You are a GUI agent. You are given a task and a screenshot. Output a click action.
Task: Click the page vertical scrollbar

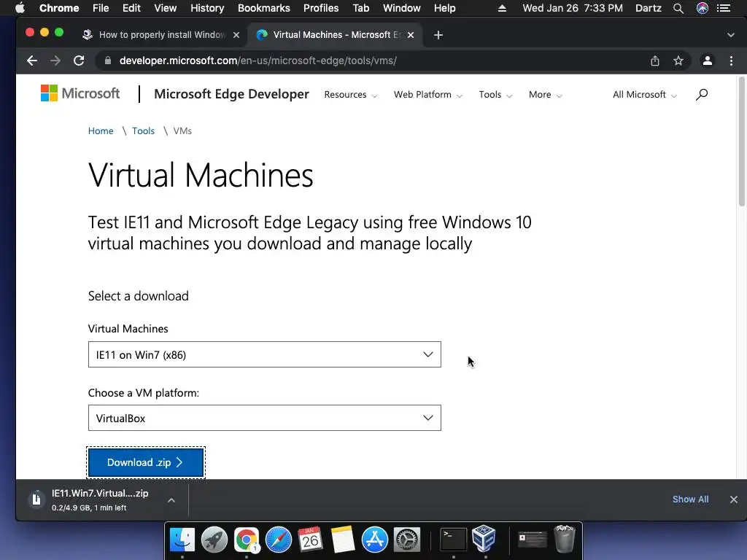(x=741, y=143)
